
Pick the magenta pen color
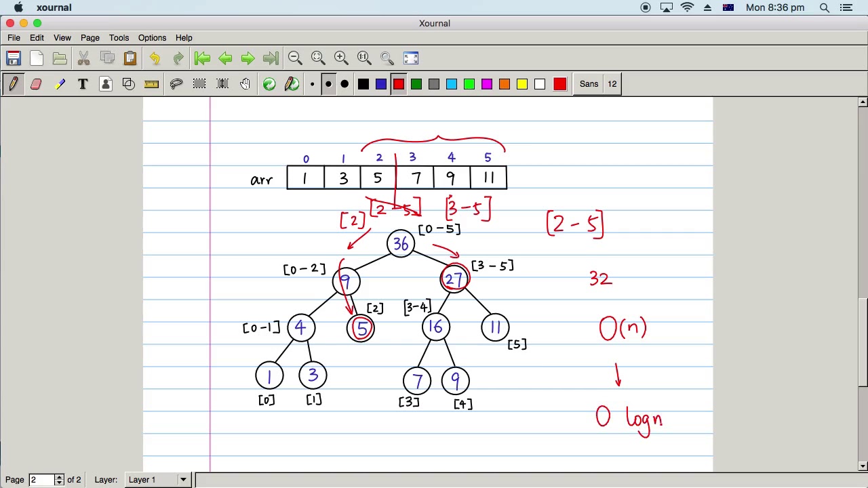click(x=487, y=84)
